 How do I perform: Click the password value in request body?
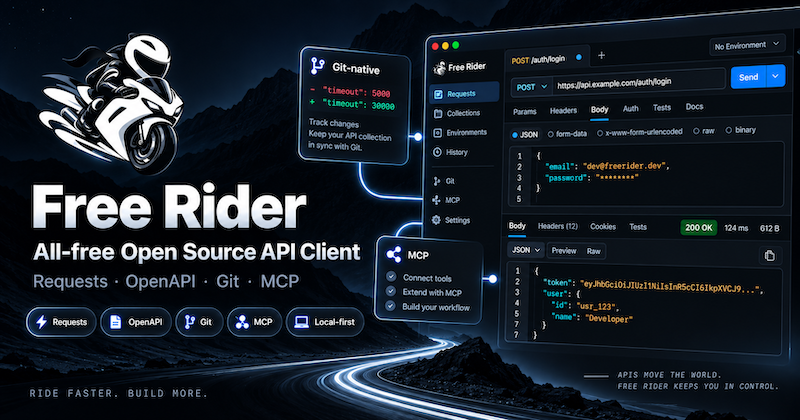(x=617, y=178)
